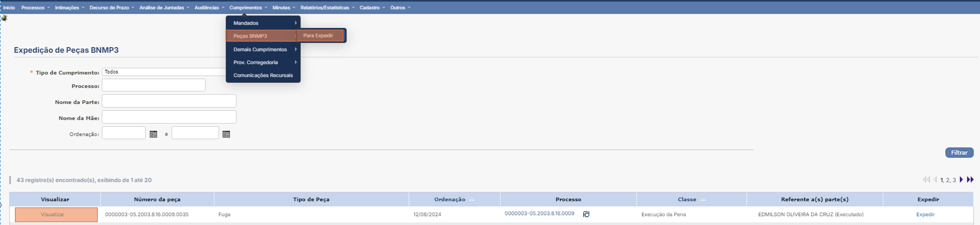The height and width of the screenshot is (225, 980).
Task: Click Expedição de Peças BNMP3 heading
Action: tap(66, 50)
